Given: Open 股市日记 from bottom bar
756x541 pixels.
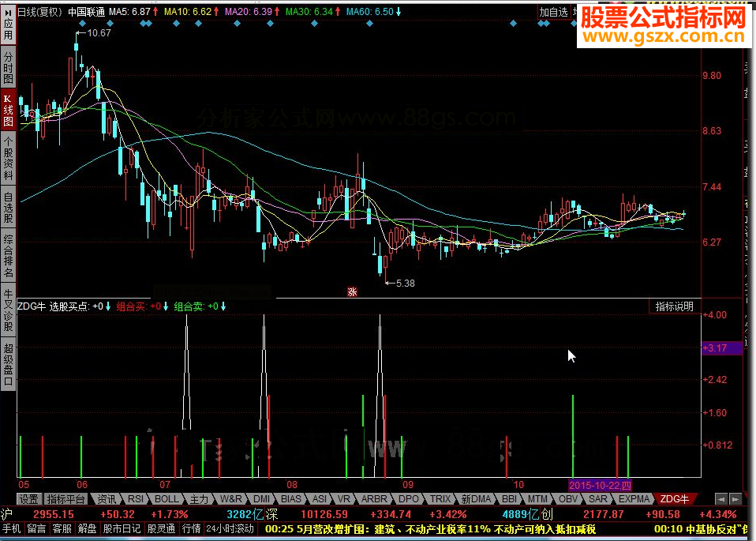Looking at the screenshot, I should (122, 529).
